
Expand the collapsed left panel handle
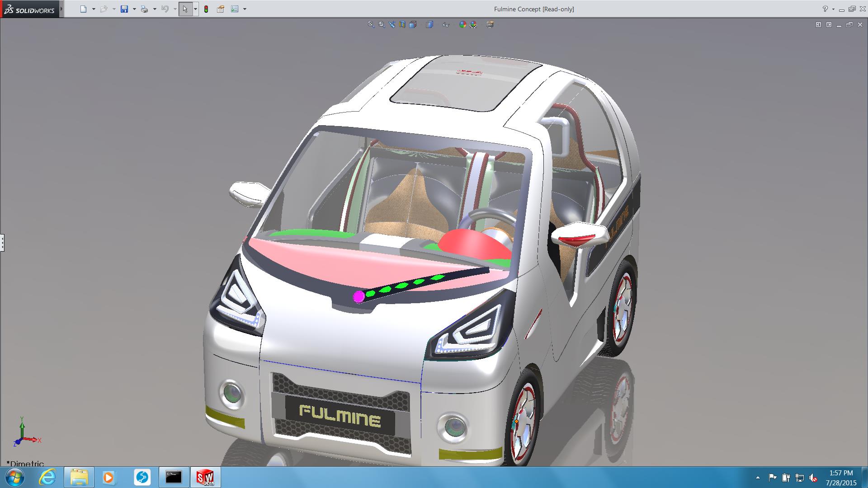2,243
